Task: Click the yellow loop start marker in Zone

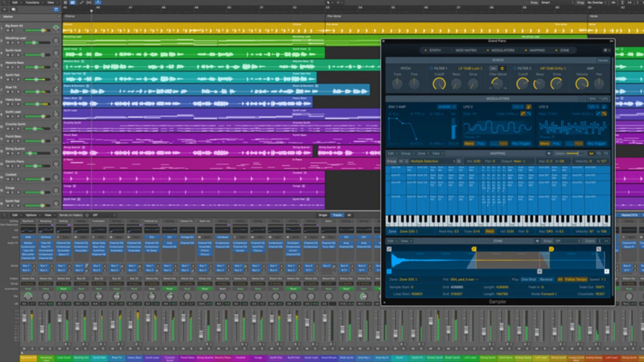Action: point(474,249)
